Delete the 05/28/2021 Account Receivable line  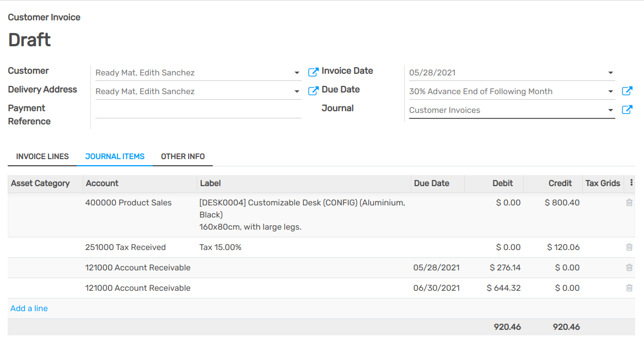tap(629, 268)
